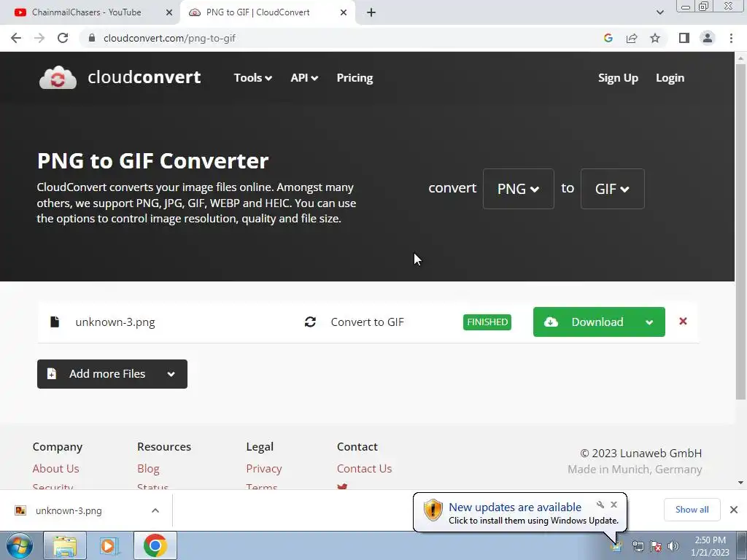Open the Privacy link

[x=264, y=469]
